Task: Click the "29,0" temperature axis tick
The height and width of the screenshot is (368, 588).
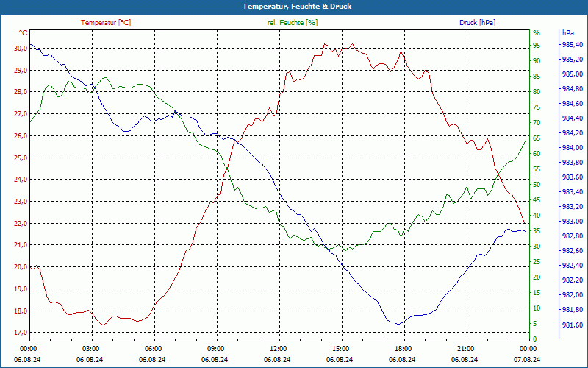Action: [x=21, y=70]
